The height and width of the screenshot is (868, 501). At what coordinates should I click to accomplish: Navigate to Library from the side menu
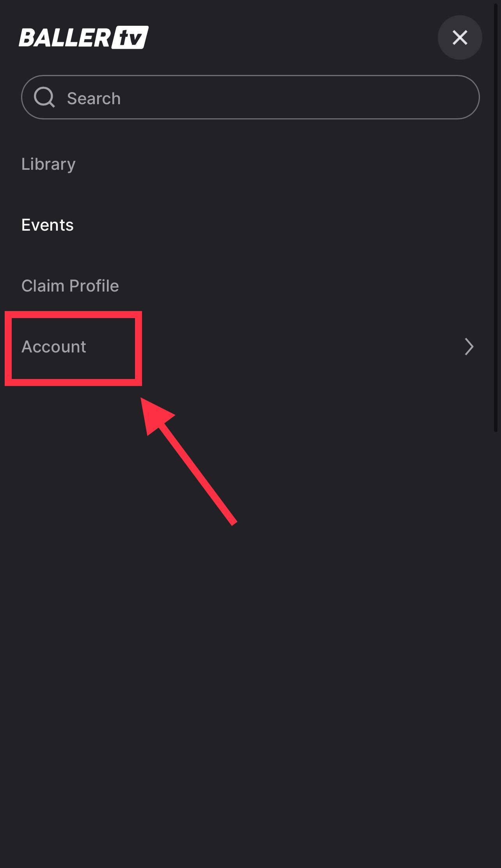(x=48, y=164)
